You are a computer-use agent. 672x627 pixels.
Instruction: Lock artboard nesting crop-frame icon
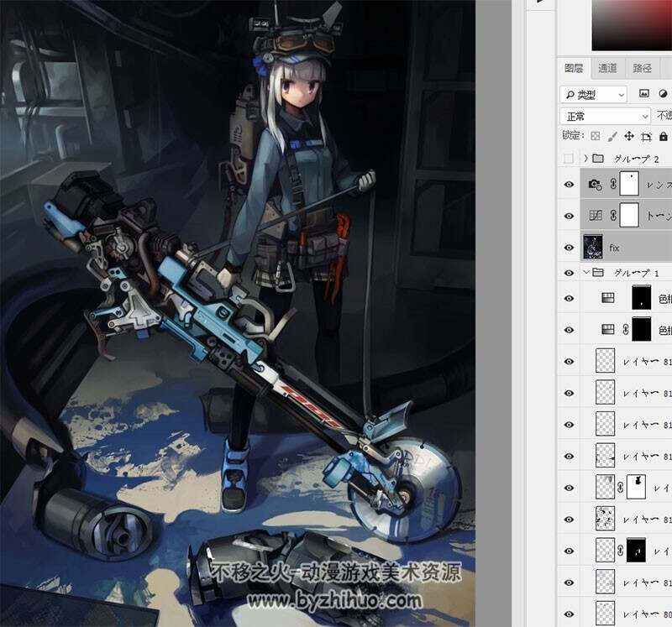pyautogui.click(x=646, y=137)
